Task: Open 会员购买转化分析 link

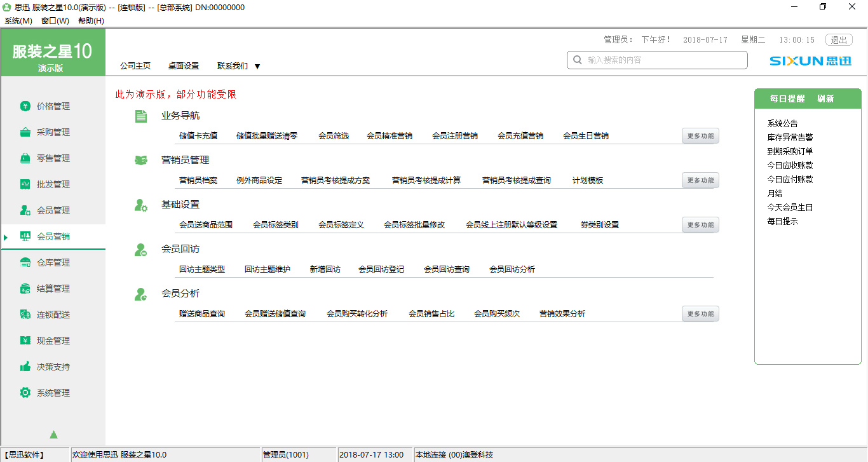Action: tap(357, 313)
